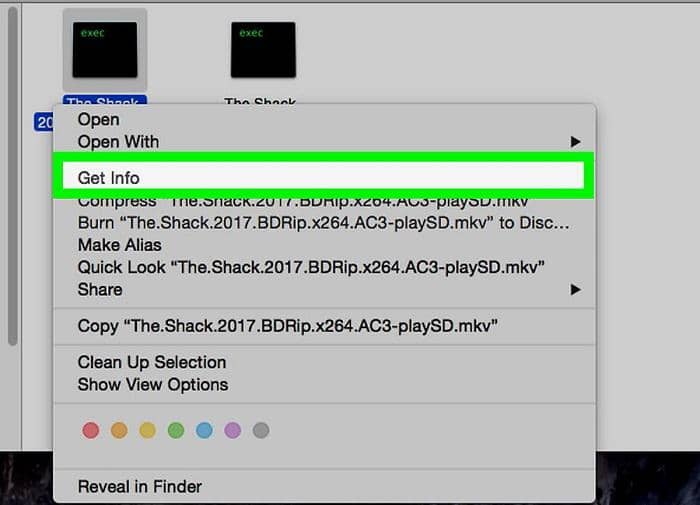Choose Clean Up Selection
This screenshot has height=505, width=700.
pos(325,362)
